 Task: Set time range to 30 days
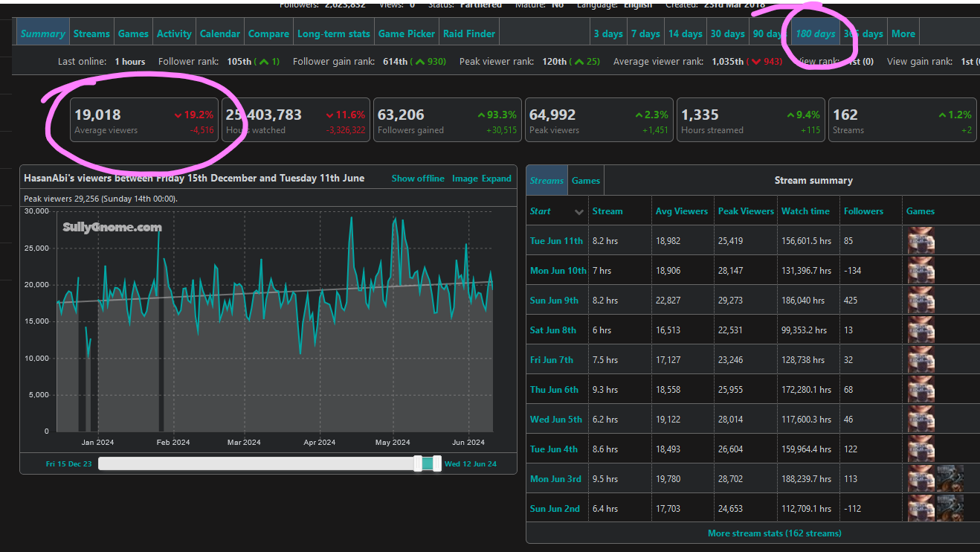(727, 33)
